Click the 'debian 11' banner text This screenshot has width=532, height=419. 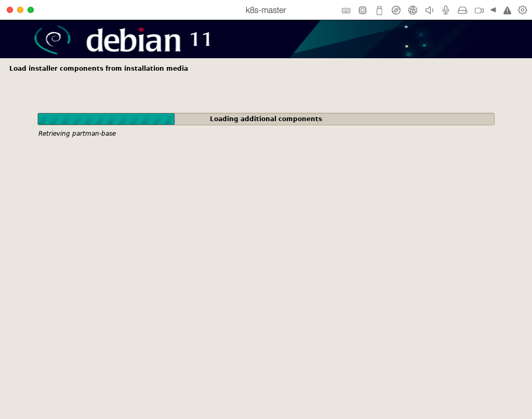[x=148, y=40]
